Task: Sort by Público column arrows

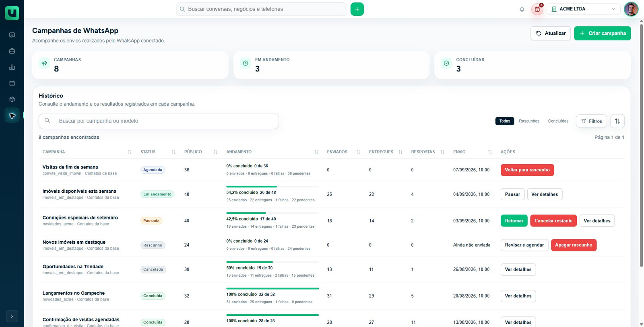Action: [x=215, y=152]
